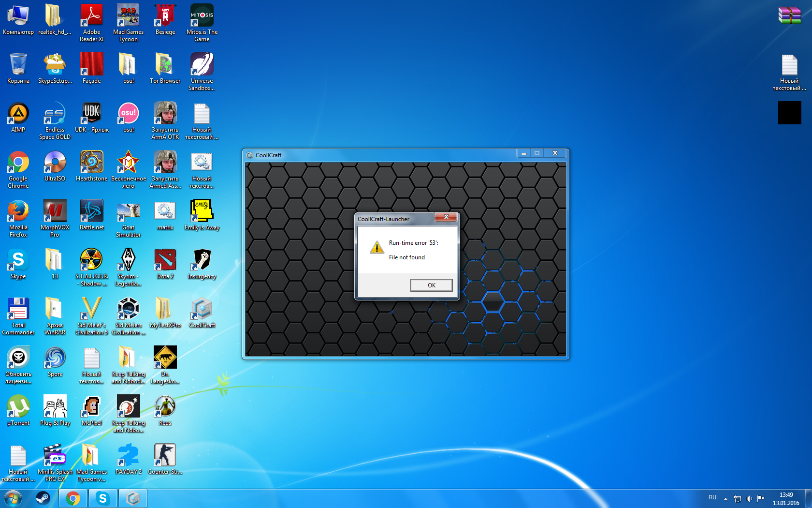Select the PAYDAY 2 desktop icon
Screen dimensions: 812x508
click(x=128, y=459)
